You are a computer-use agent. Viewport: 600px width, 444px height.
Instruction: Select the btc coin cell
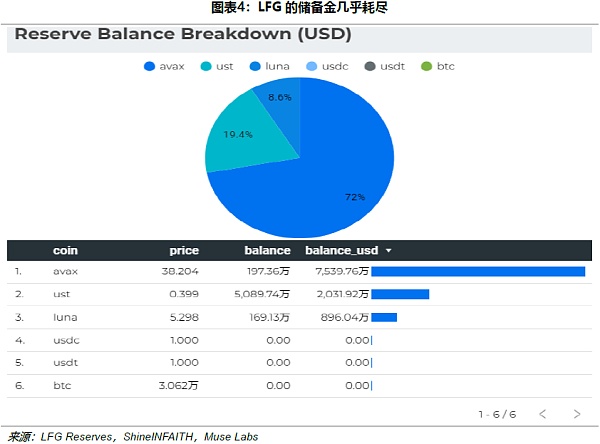tap(62, 385)
